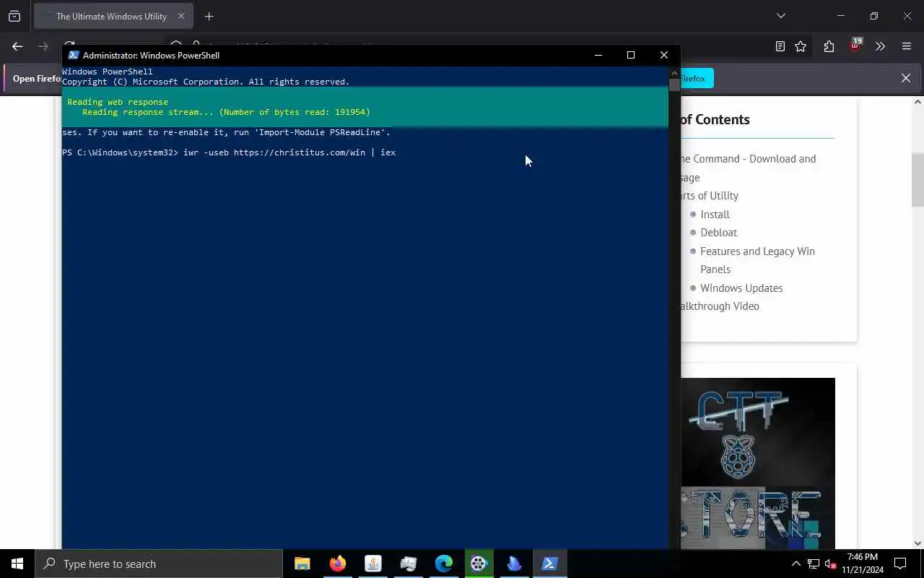Open network status tray icon

[x=814, y=564]
